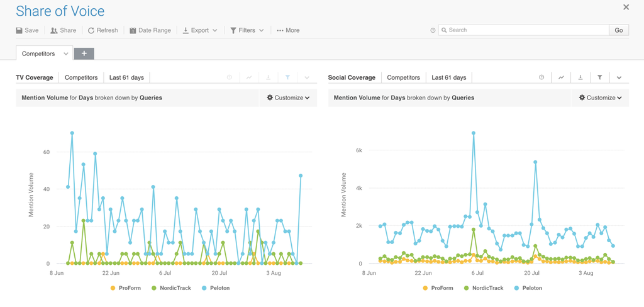Add a new tab with the plus button
This screenshot has width=644, height=307.
pos(84,54)
